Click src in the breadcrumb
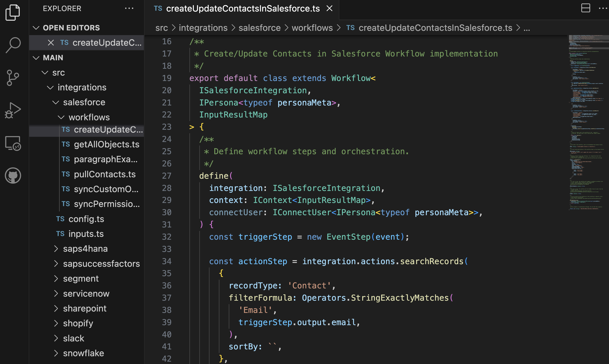 [162, 28]
